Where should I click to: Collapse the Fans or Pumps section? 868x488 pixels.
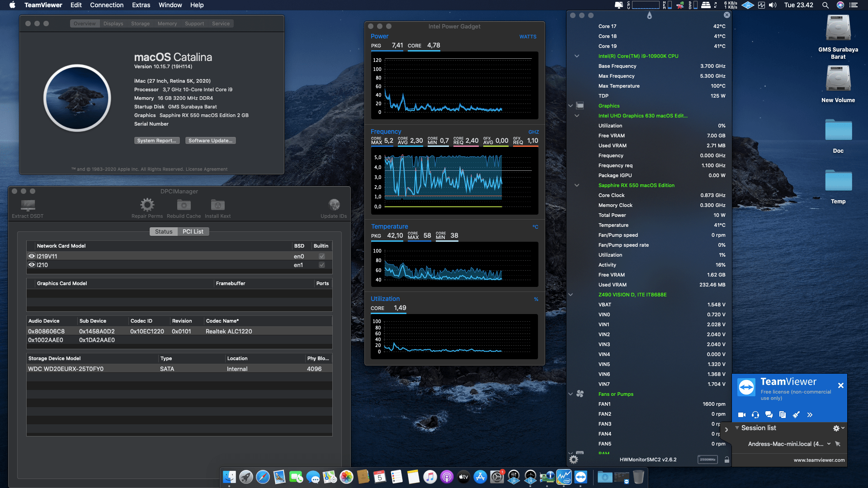coord(571,394)
